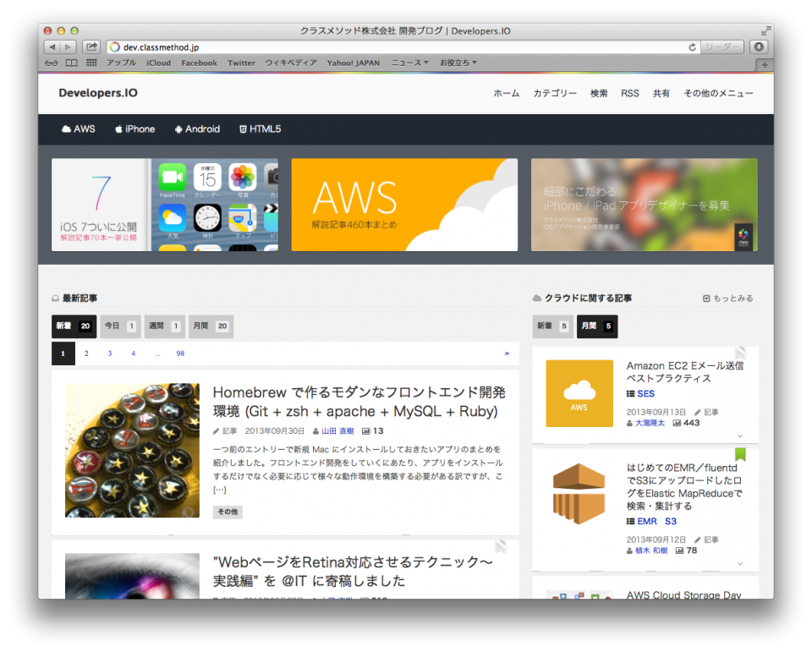Screen dimensions: 812x652
Task: Click the reload icon in the address bar
Action: [x=691, y=47]
